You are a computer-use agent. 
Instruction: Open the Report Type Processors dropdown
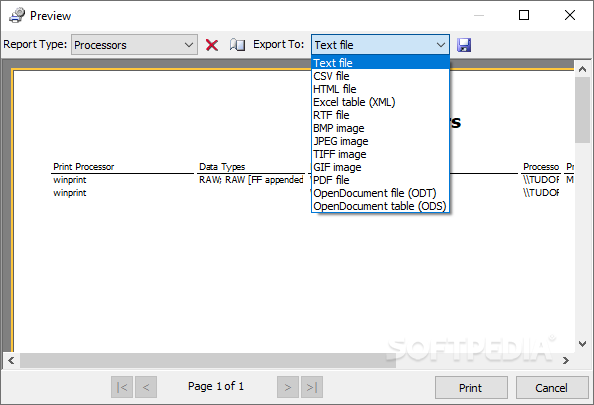(134, 45)
